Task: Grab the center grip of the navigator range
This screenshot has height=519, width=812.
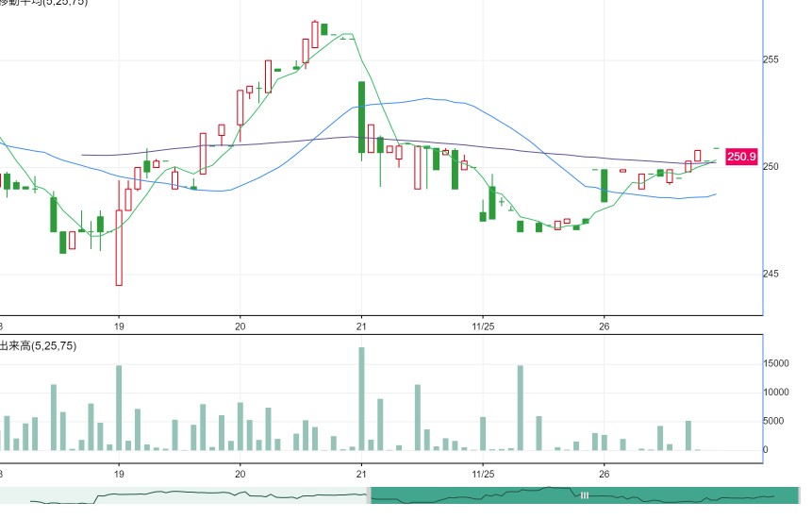Action: coord(584,495)
